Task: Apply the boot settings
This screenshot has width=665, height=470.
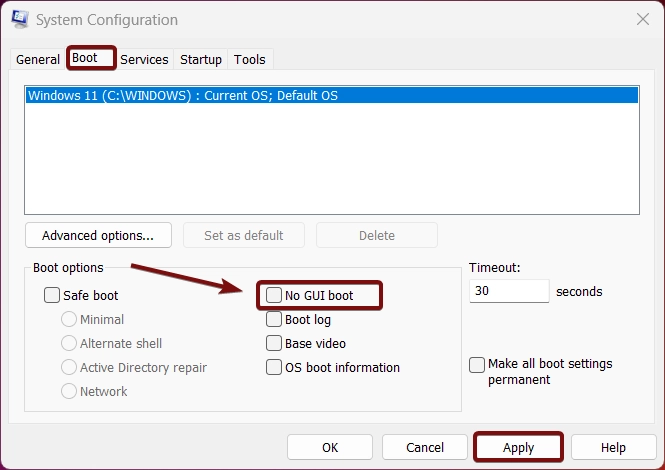Action: click(x=518, y=448)
